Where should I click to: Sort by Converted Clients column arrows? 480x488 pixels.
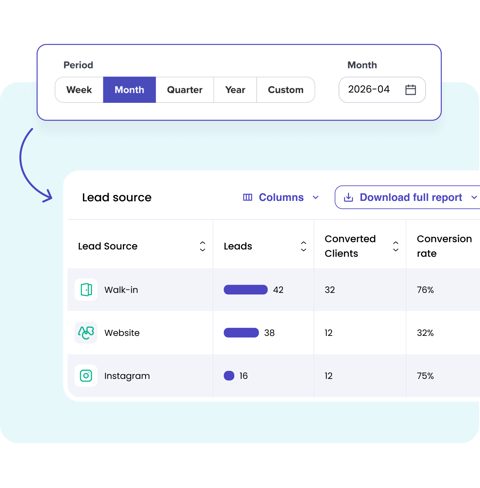tap(396, 246)
